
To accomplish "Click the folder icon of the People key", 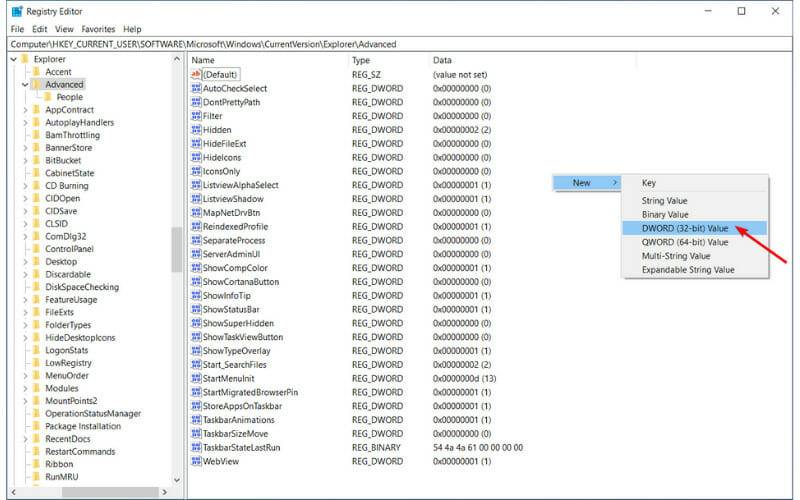I will click(48, 97).
